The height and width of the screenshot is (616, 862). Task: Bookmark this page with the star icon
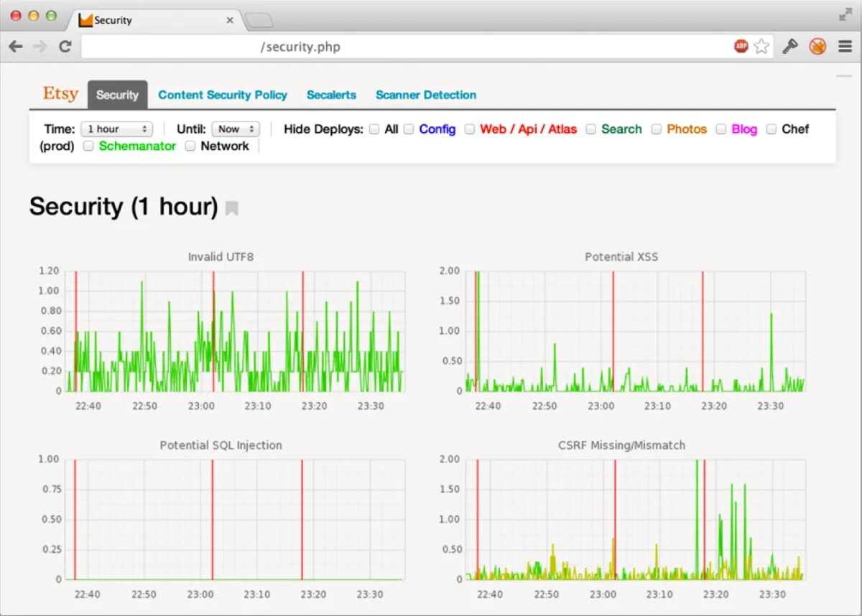761,47
